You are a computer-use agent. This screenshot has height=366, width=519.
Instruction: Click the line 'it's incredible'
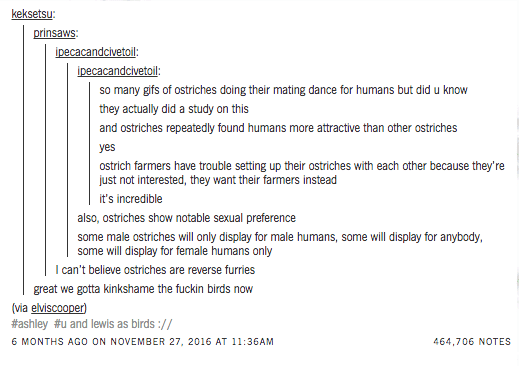click(x=131, y=199)
